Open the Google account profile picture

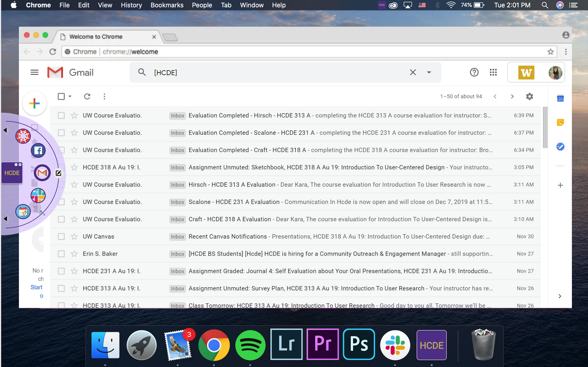coord(555,73)
